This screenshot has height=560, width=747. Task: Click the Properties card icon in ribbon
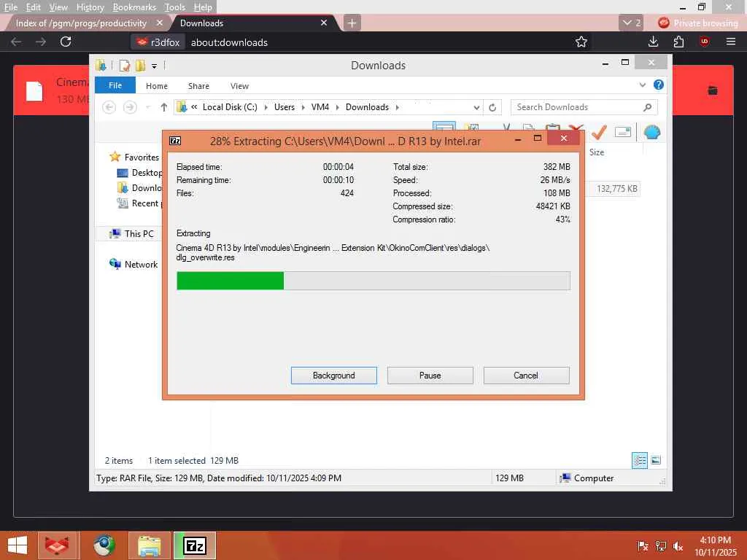tap(623, 132)
